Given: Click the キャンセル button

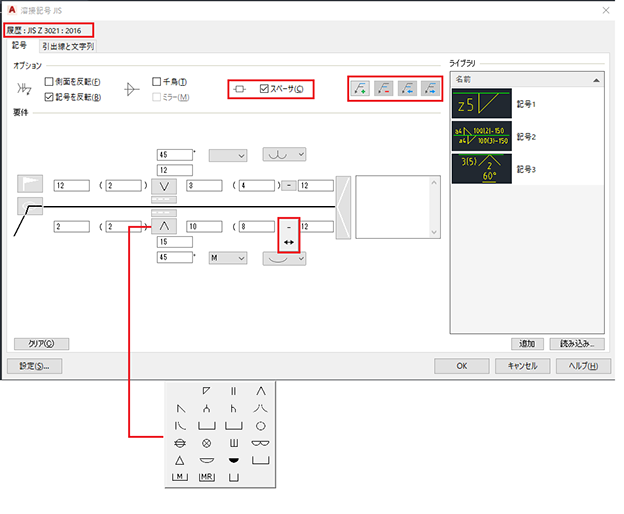Looking at the screenshot, I should (523, 366).
